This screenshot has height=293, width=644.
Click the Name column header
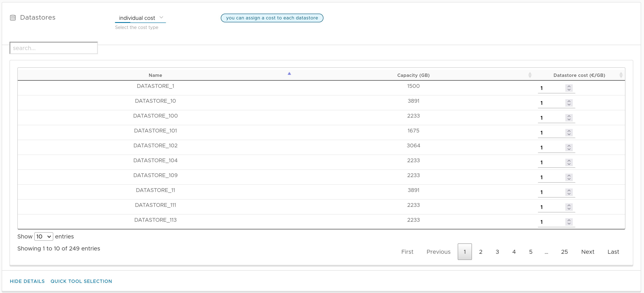click(155, 75)
